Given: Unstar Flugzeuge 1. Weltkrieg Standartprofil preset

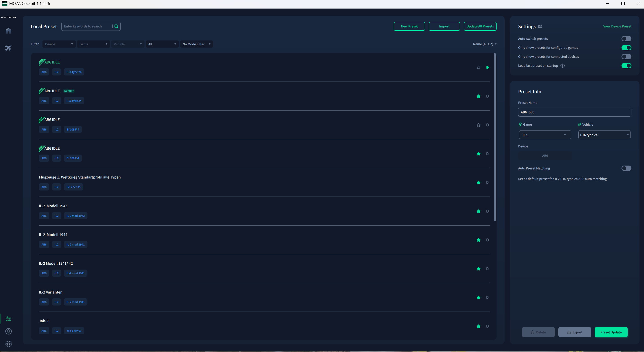Looking at the screenshot, I should (478, 182).
